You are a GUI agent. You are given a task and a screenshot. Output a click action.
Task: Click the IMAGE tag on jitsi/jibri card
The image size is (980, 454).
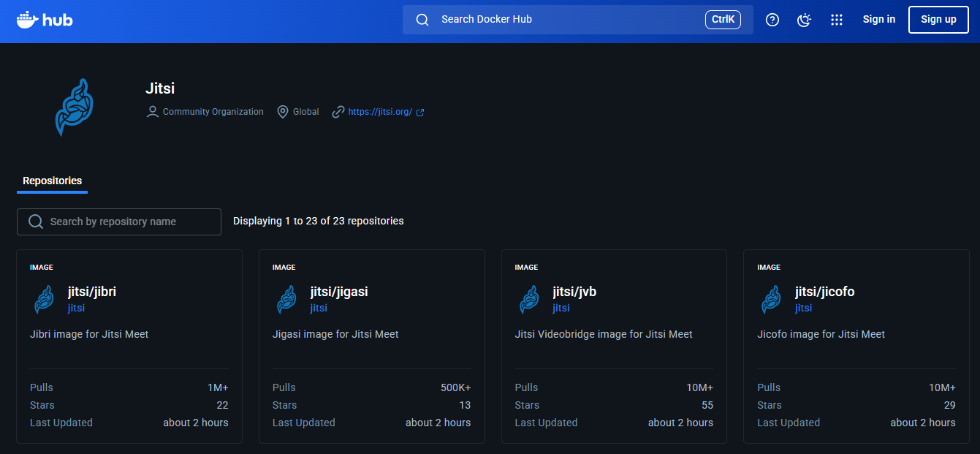(x=42, y=268)
